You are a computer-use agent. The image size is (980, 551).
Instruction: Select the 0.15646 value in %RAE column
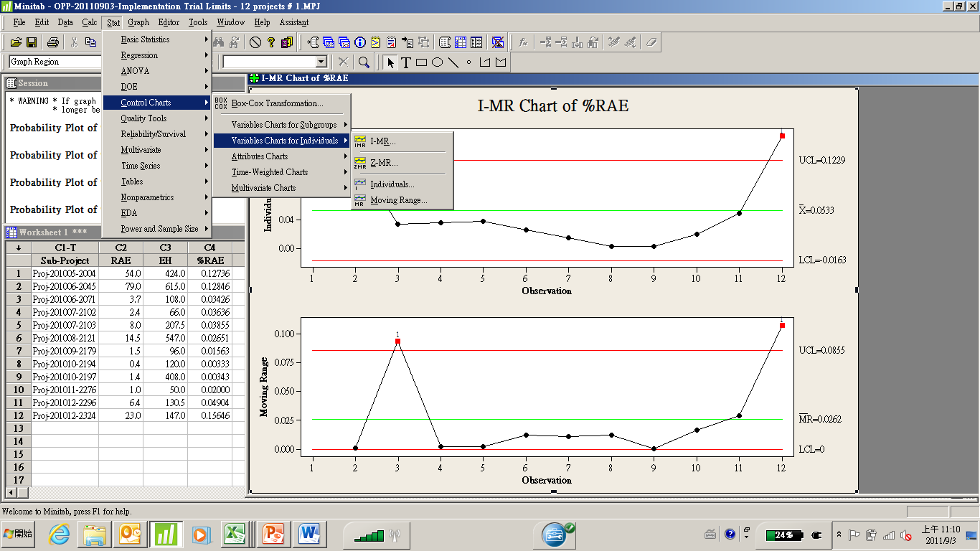209,415
